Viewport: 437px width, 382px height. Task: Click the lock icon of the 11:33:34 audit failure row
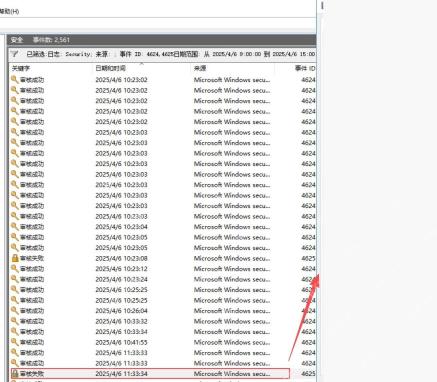15,374
